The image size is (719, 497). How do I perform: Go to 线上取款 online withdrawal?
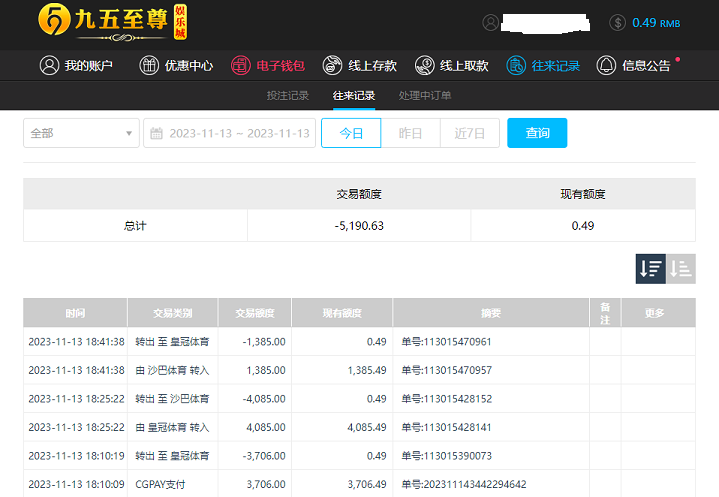pyautogui.click(x=452, y=66)
